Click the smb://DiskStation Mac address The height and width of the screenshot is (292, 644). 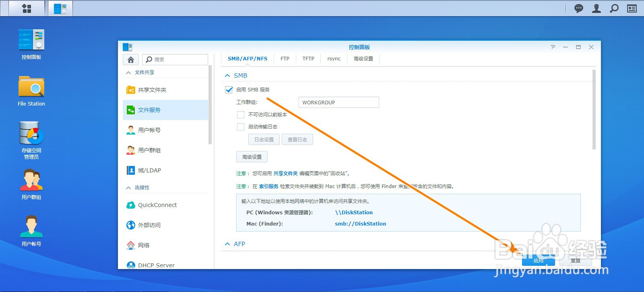tap(361, 224)
